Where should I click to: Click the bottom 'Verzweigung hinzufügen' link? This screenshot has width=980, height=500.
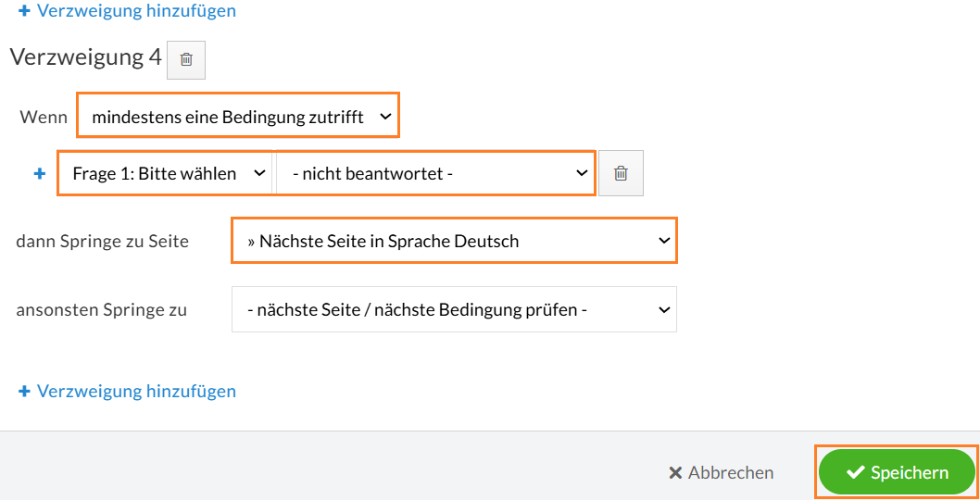[136, 392]
